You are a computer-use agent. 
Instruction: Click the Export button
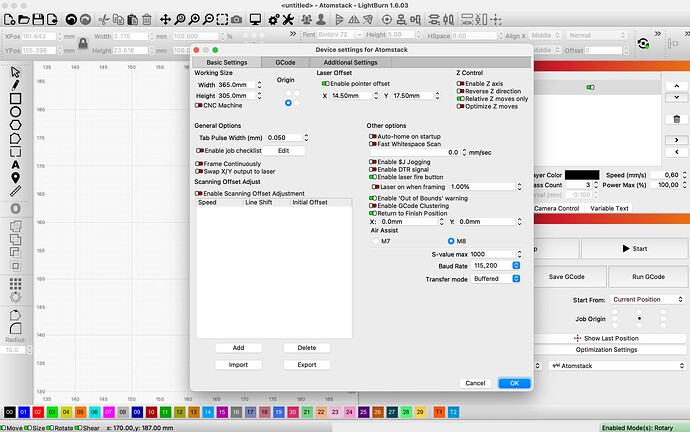(307, 365)
